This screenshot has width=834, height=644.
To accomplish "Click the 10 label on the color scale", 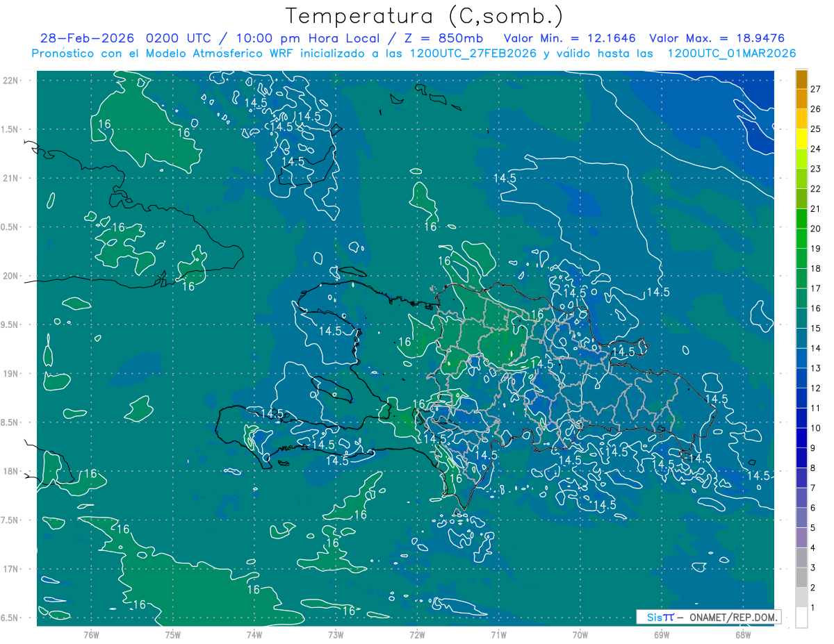I will [x=815, y=428].
